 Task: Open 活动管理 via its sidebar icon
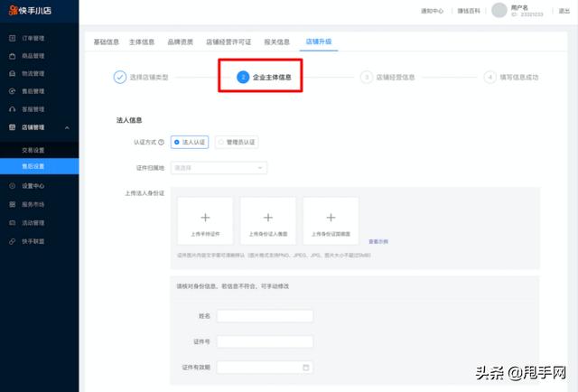[x=12, y=223]
